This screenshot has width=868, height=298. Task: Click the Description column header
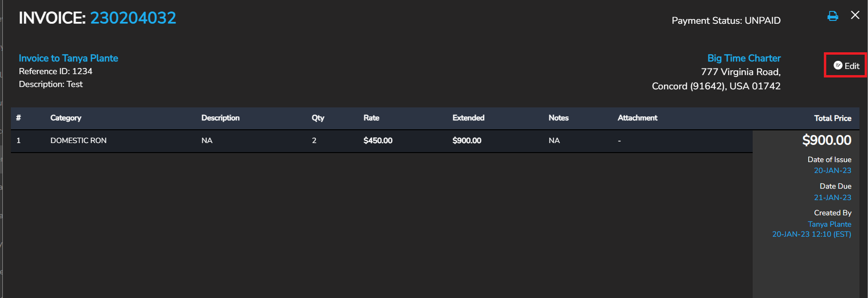click(x=220, y=118)
